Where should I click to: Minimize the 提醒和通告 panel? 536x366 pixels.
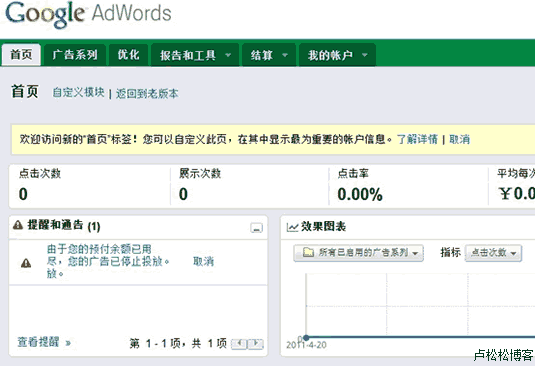pos(256,228)
